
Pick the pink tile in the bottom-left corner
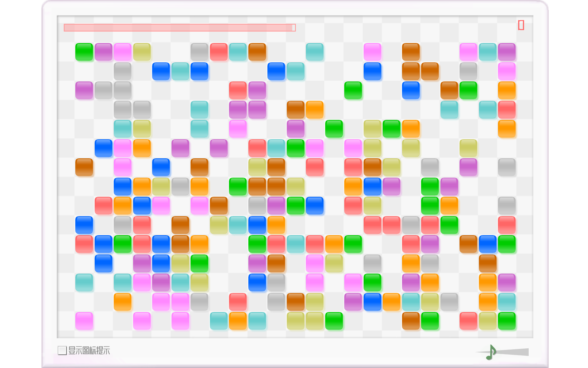[x=84, y=321]
